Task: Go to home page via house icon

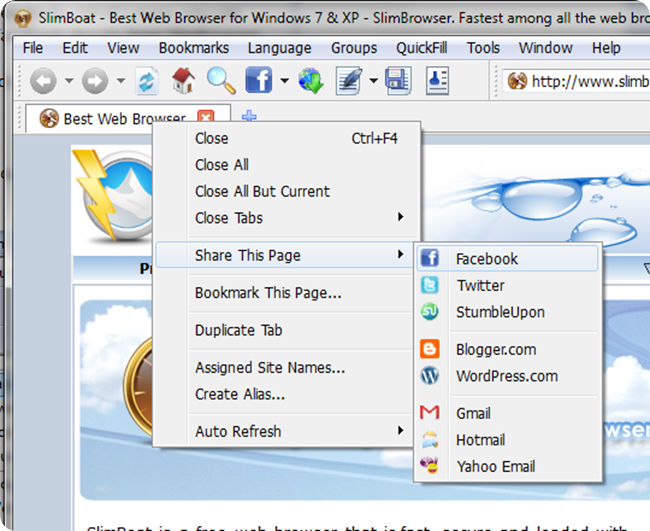Action: point(183,80)
